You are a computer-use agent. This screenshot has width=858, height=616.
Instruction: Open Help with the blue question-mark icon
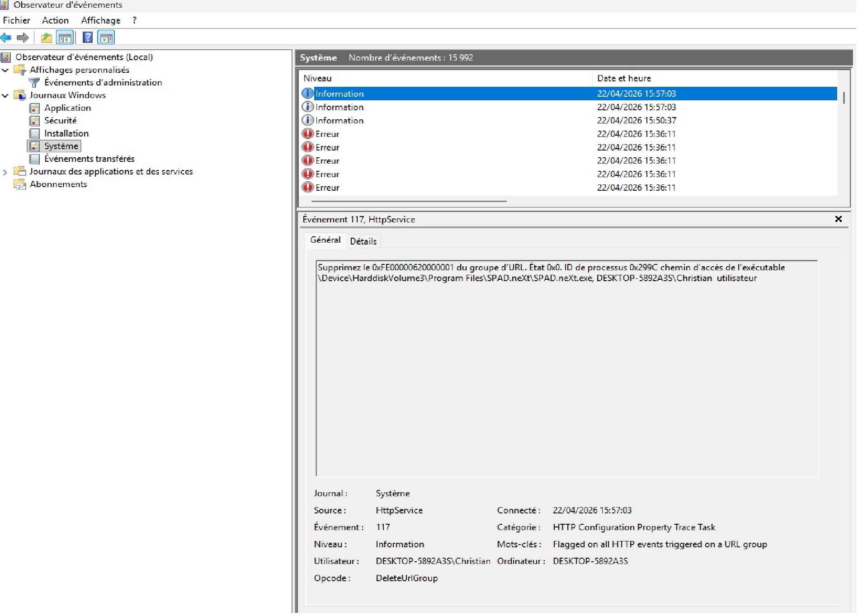(88, 38)
